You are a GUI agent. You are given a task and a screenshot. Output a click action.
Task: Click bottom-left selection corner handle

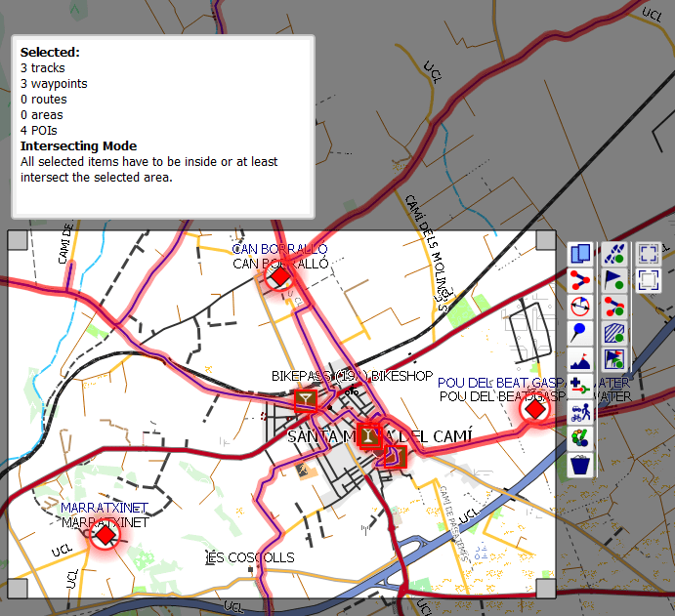coord(18,589)
